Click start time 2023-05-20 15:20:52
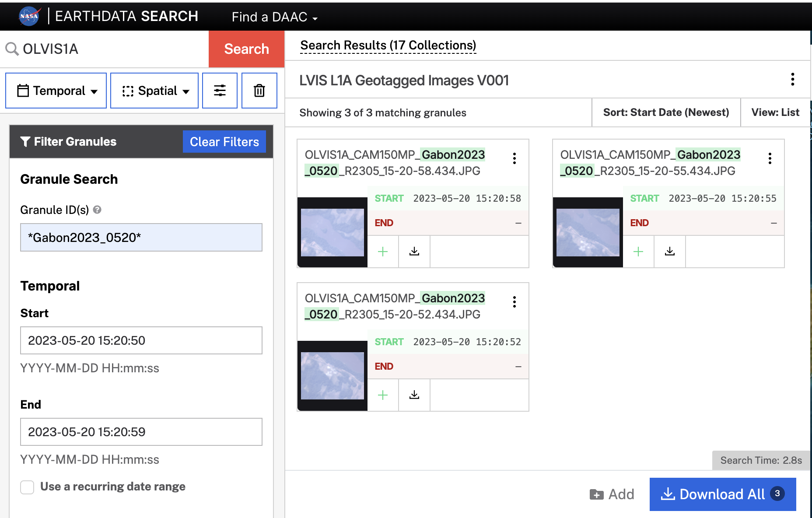The image size is (812, 518). [x=467, y=342]
